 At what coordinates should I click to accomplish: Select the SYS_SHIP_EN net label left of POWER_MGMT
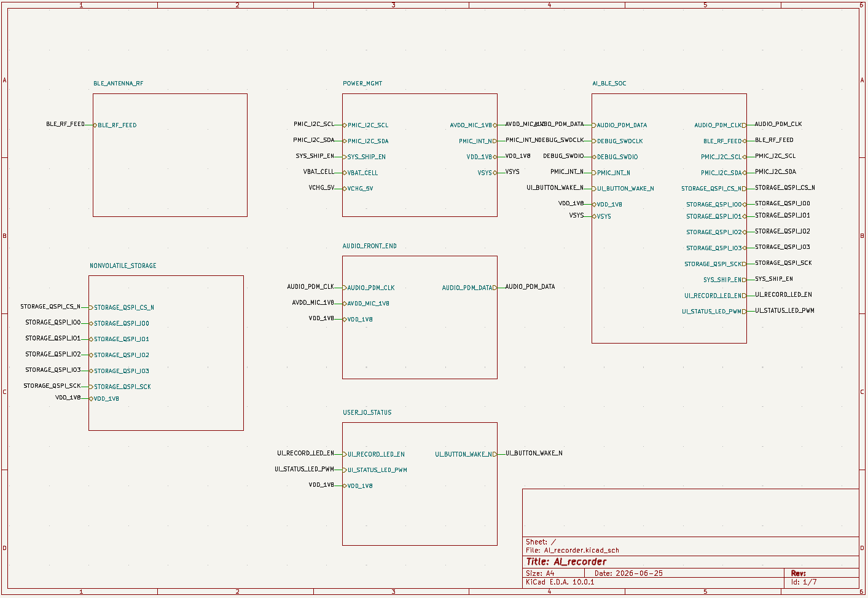[315, 156]
